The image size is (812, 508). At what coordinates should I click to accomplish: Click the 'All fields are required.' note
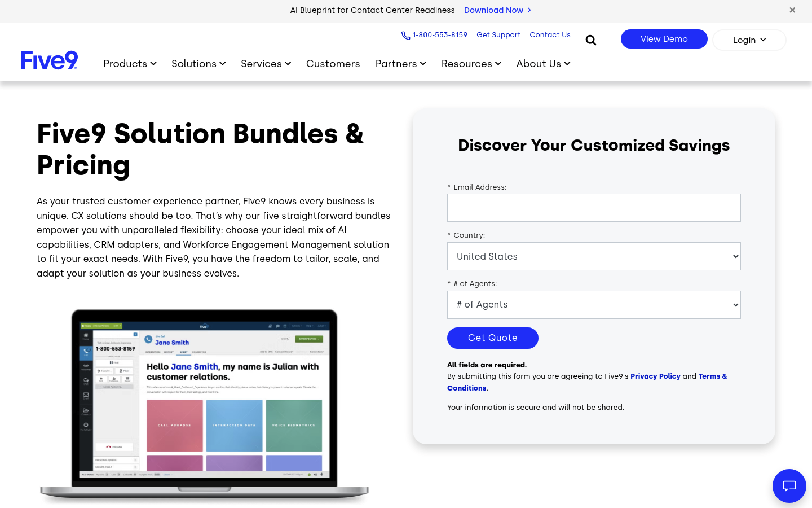pyautogui.click(x=487, y=365)
